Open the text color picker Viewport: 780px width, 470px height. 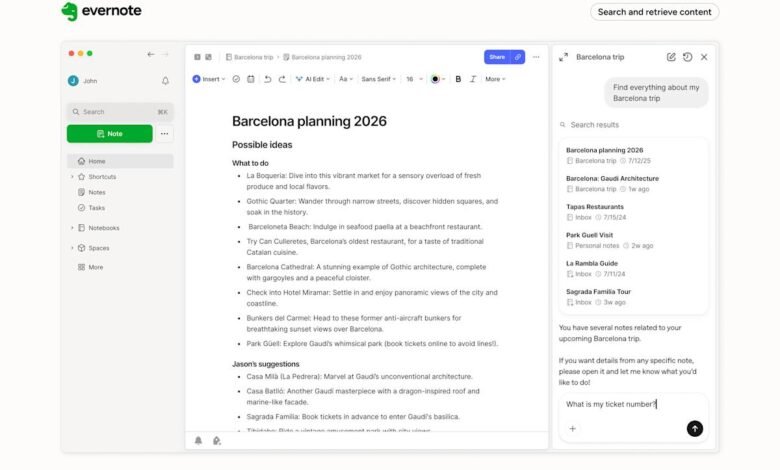[x=438, y=79]
